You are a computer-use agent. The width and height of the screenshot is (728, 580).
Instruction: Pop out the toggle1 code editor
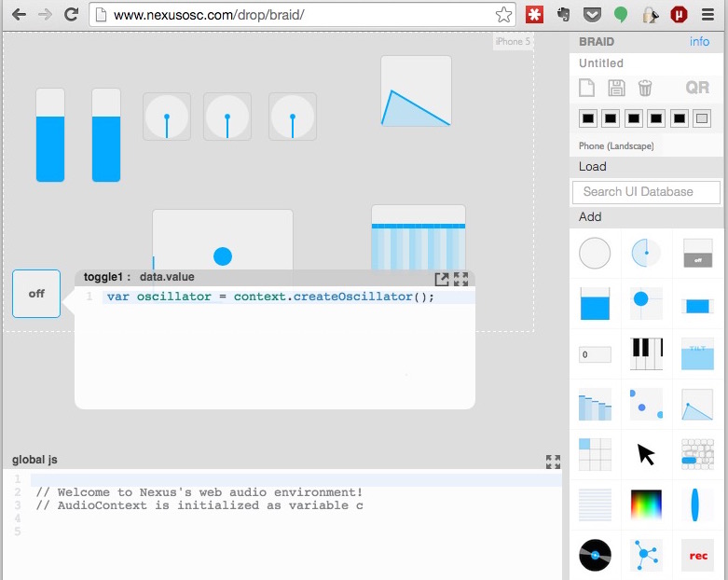tap(442, 279)
